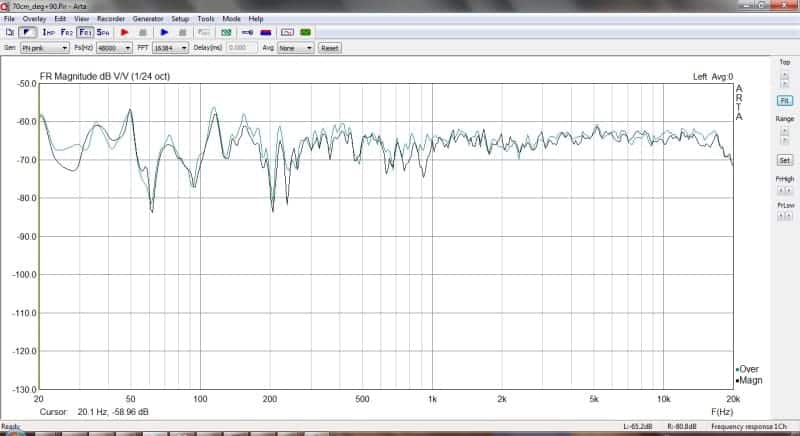Click the right Fr high arrow
Viewport: 800px width, 436px height.
[x=789, y=190]
